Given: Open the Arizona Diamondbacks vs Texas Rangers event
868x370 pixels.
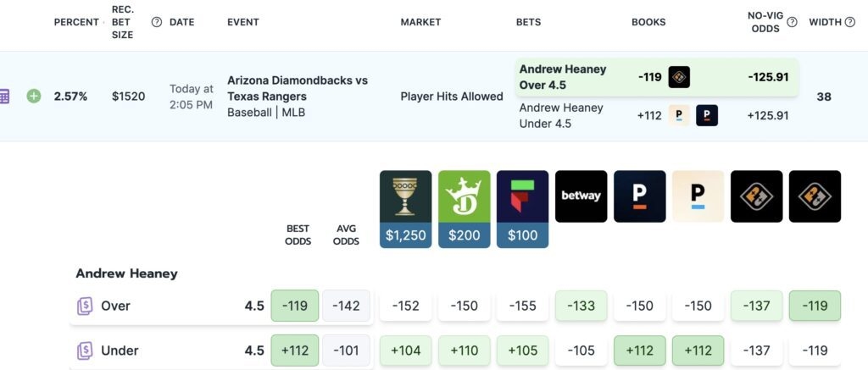Looking at the screenshot, I should tap(298, 88).
